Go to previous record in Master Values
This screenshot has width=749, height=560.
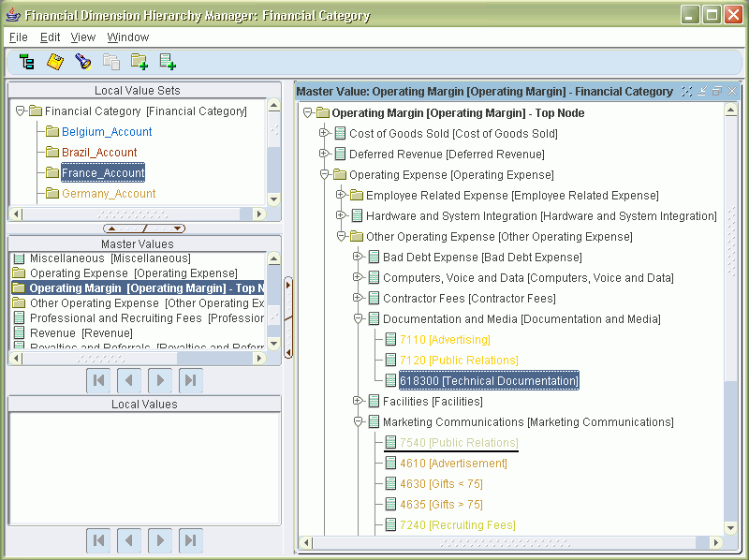129,380
